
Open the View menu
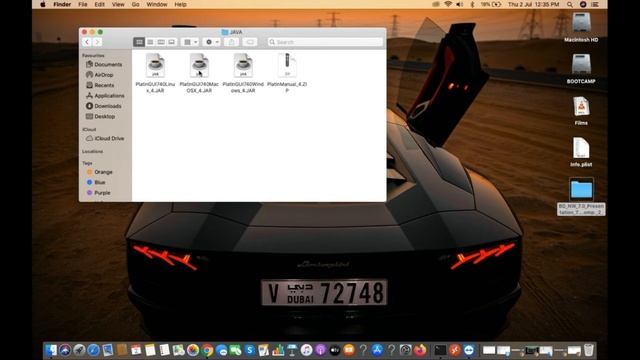[118, 4]
